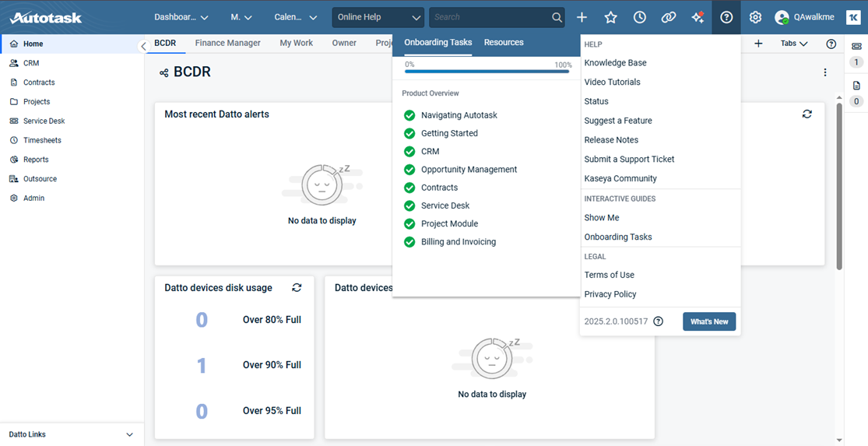This screenshot has width=868, height=446.
Task: Open Timesheets in sidebar
Action: point(72,140)
